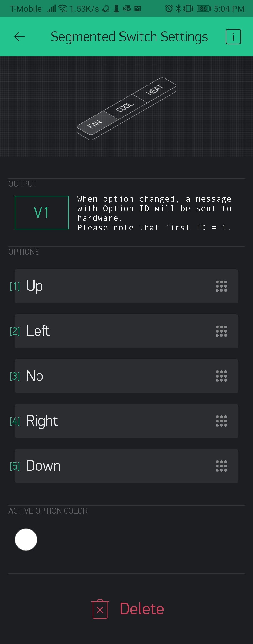Screen dimensions: 253x644
Task: Tap the back arrow icon
Action: pyautogui.click(x=19, y=37)
